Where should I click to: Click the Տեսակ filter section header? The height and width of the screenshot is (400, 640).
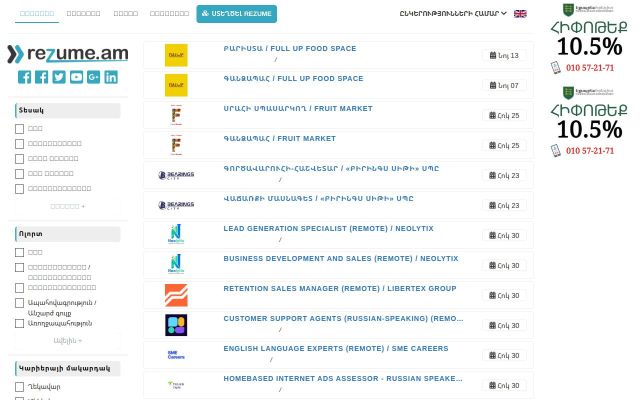pyautogui.click(x=68, y=110)
